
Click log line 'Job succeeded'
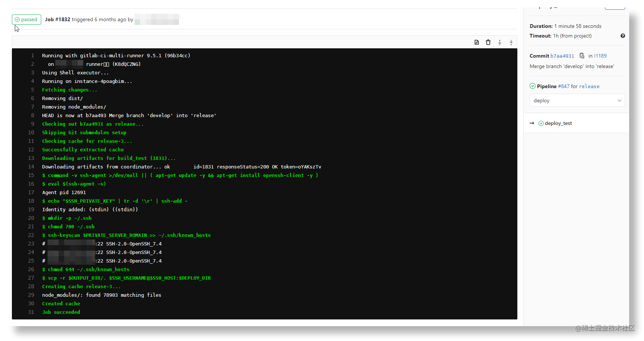click(61, 312)
